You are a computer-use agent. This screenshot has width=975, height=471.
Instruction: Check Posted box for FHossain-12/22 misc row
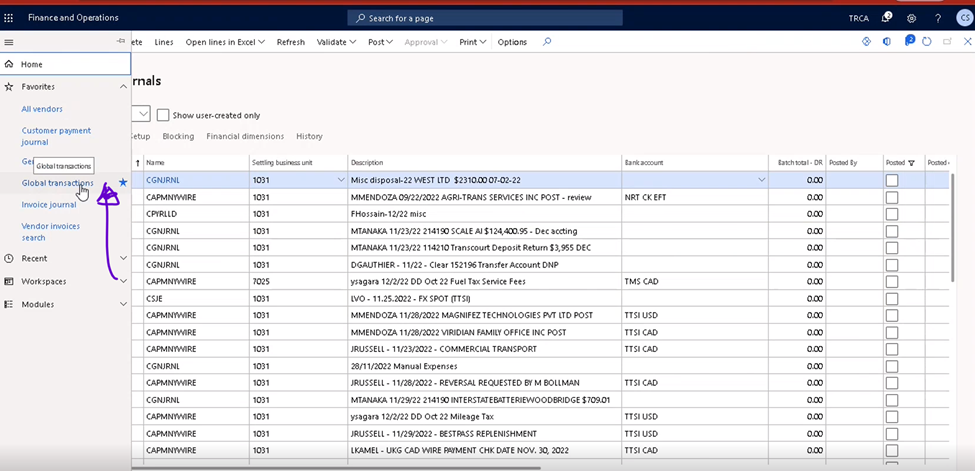tap(892, 214)
